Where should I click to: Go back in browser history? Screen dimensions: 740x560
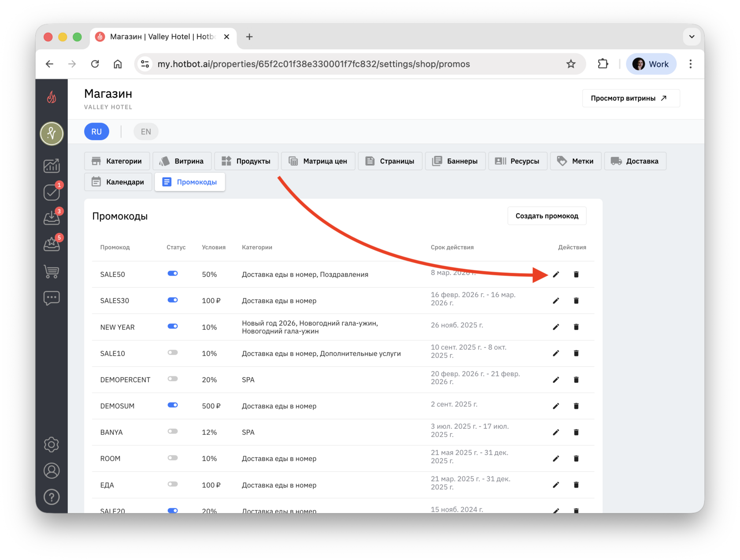point(49,64)
